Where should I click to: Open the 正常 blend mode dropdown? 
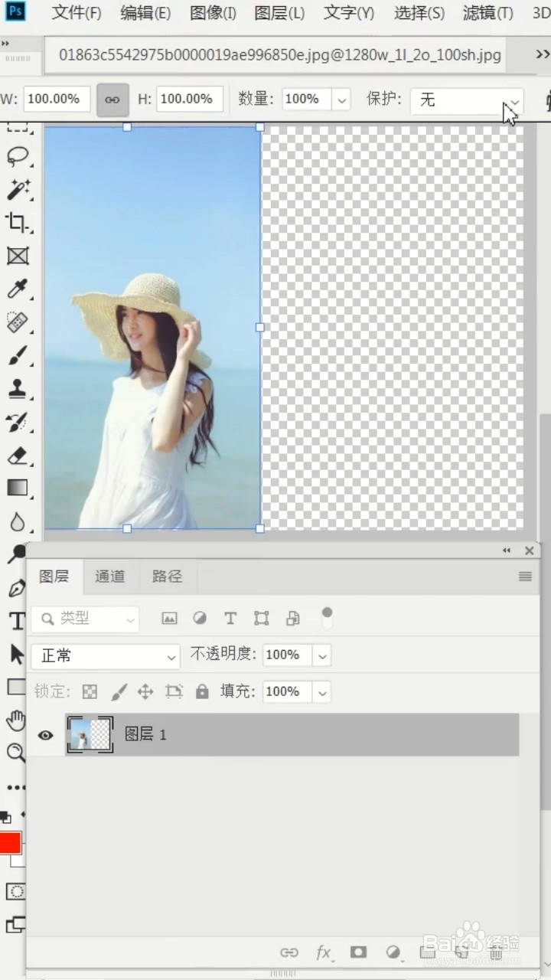click(106, 656)
